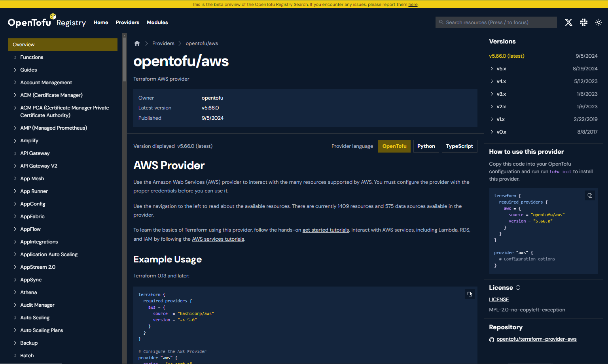This screenshot has height=364, width=608.
Task: Select OpenTofu provider language
Action: [x=394, y=146]
